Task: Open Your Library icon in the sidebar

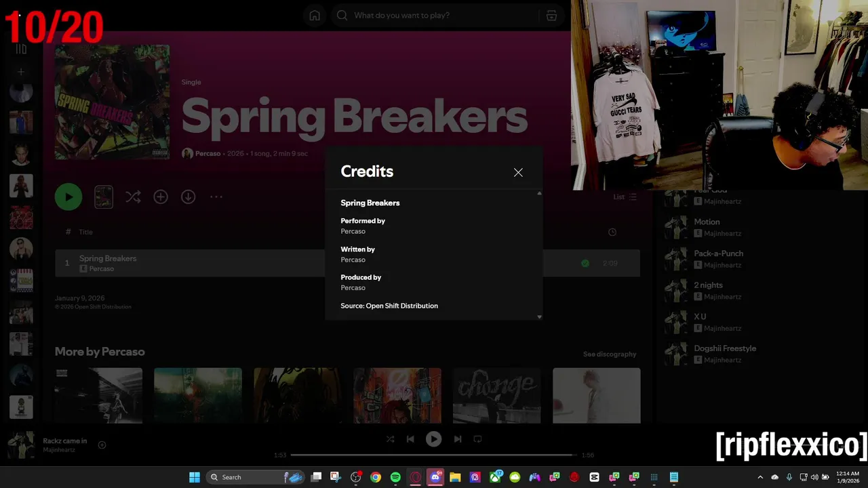Action: (x=21, y=49)
